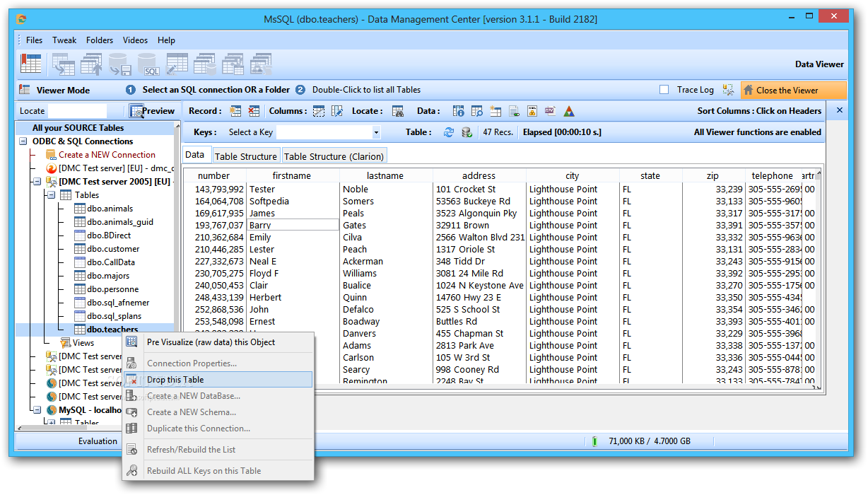Switch to the Table Structure tab
The height and width of the screenshot is (495, 868).
click(245, 156)
